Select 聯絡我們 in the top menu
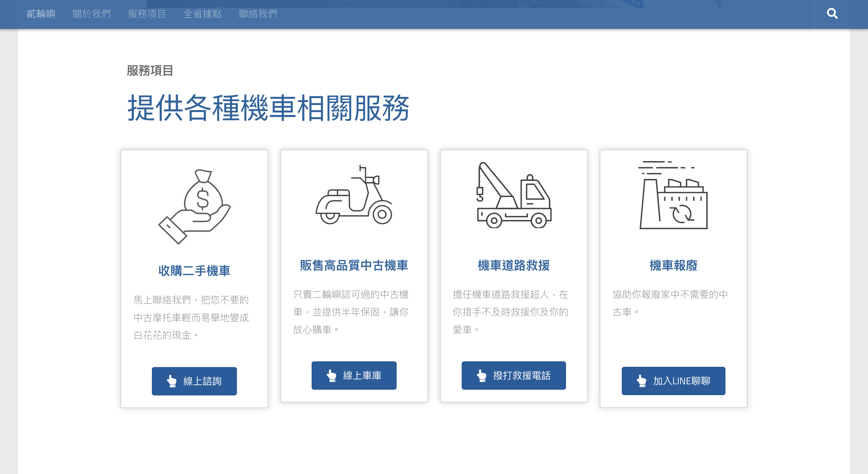 tap(258, 14)
